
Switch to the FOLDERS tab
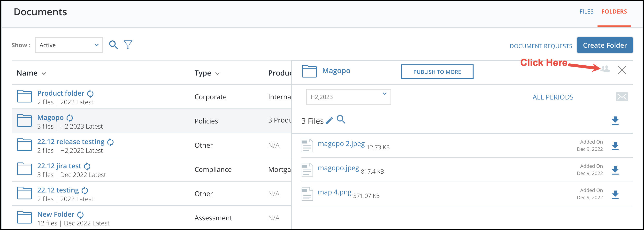click(x=614, y=12)
